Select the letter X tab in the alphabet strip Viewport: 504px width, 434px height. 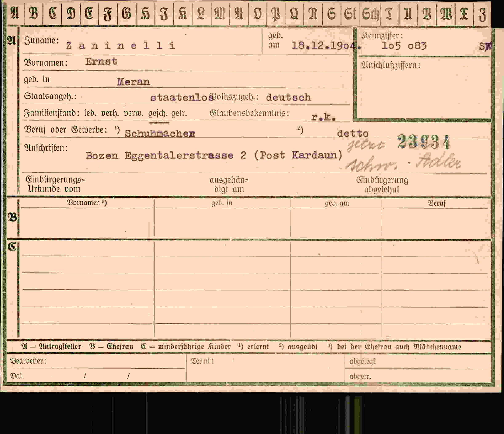click(x=464, y=13)
